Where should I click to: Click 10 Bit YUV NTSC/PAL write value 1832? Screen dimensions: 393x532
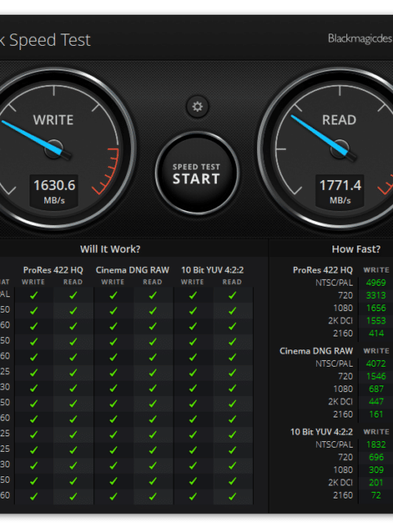tap(376, 444)
